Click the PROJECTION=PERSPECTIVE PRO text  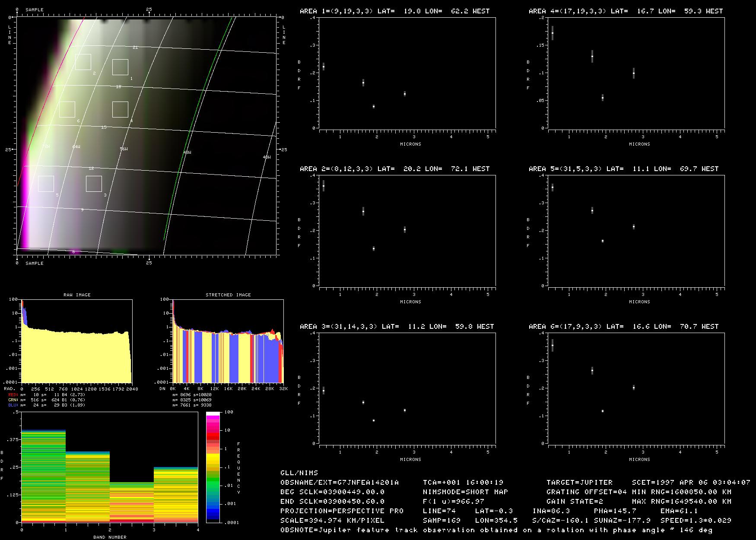(x=342, y=511)
